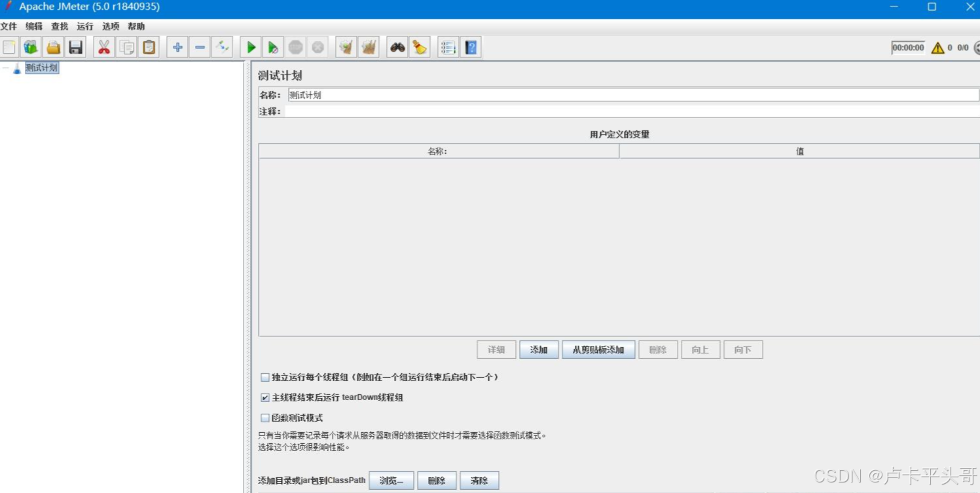Viewport: 980px width, 493px height.
Task: Click the 名称 input field
Action: [634, 95]
